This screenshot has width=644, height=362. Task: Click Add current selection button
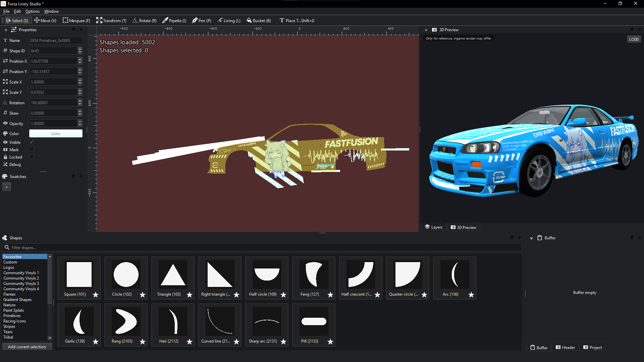tap(27, 347)
